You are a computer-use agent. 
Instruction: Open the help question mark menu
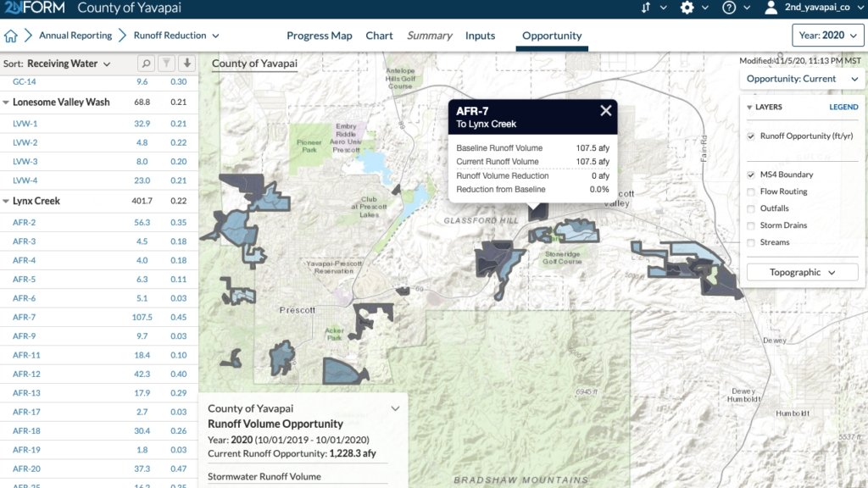coord(729,8)
